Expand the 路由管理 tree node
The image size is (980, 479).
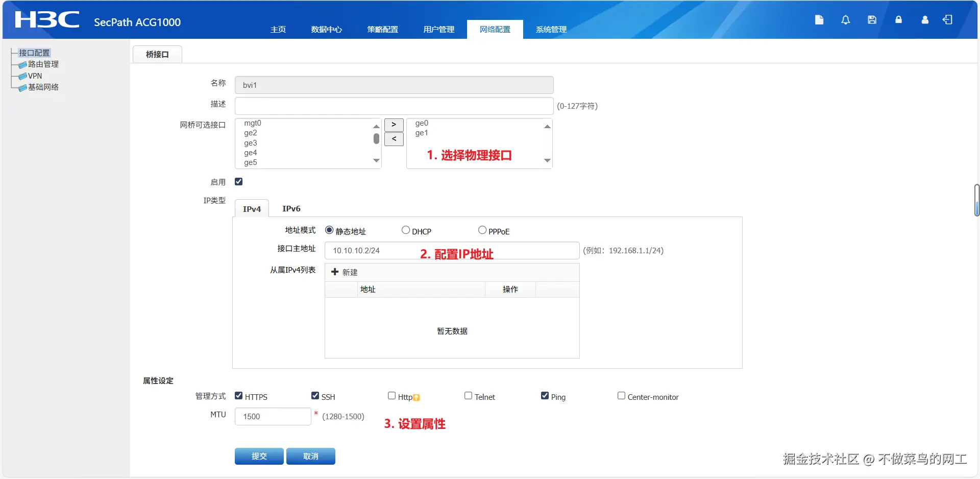pos(43,64)
